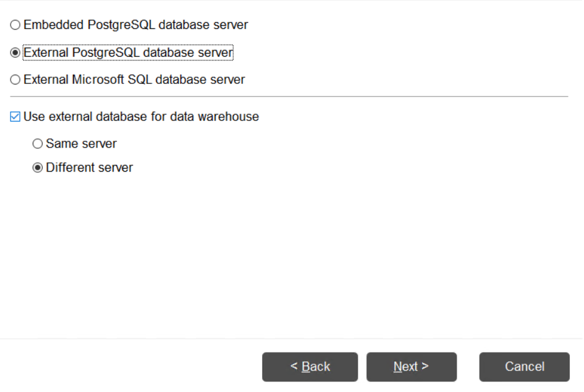
Task: Select the Embedded PostgreSQL database server radio button
Action: pyautogui.click(x=15, y=25)
